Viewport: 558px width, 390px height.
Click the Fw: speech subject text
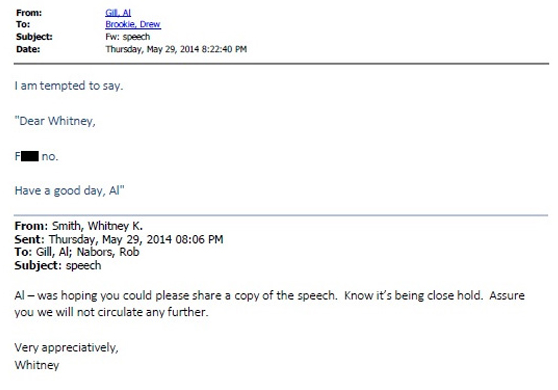127,37
